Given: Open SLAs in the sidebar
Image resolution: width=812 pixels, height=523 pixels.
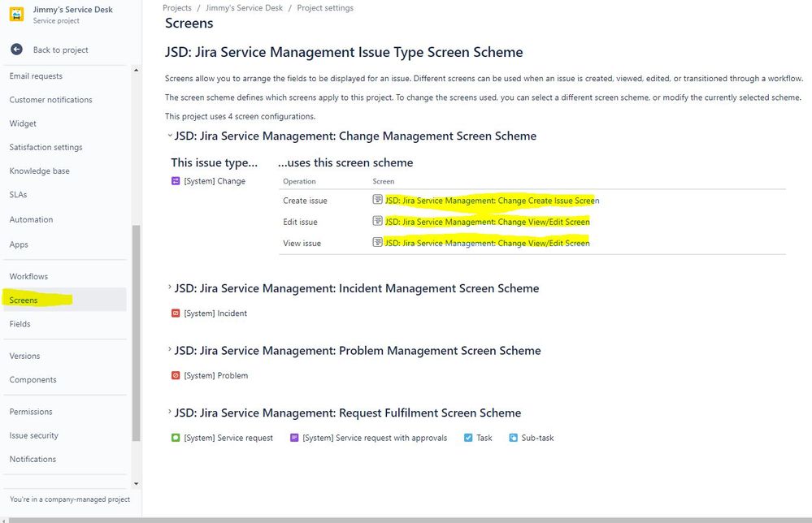Looking at the screenshot, I should 18,195.
